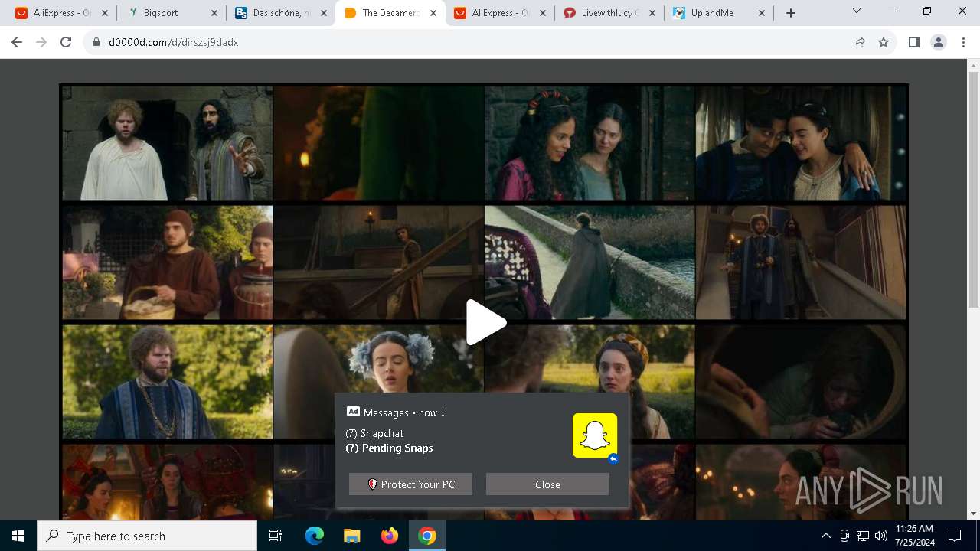Click the address bar URL d0000d.com

point(174,43)
